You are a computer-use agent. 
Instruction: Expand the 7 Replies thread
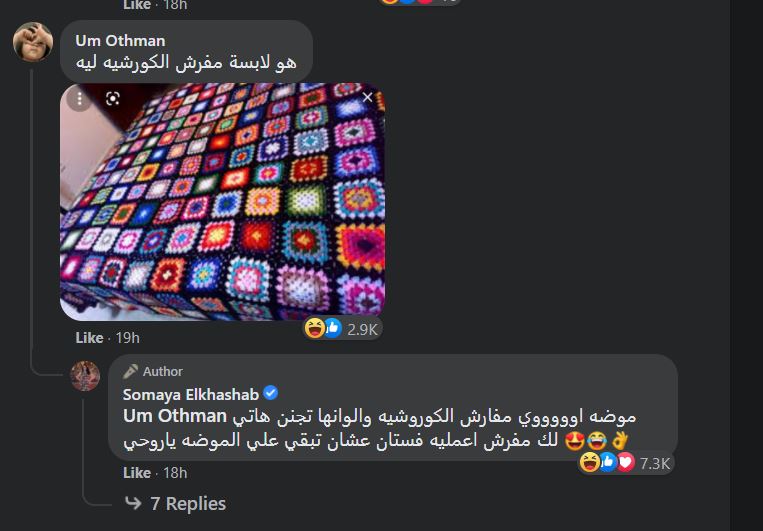point(188,504)
